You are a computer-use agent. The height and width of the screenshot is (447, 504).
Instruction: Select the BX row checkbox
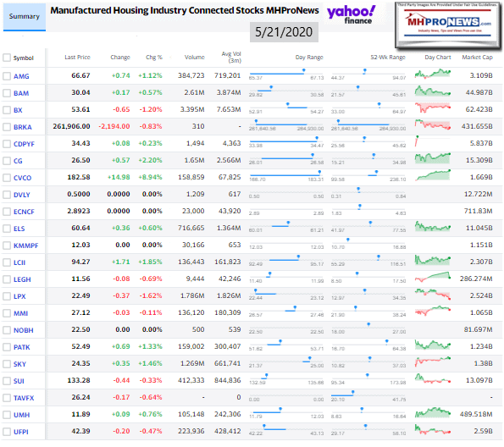pos(7,110)
